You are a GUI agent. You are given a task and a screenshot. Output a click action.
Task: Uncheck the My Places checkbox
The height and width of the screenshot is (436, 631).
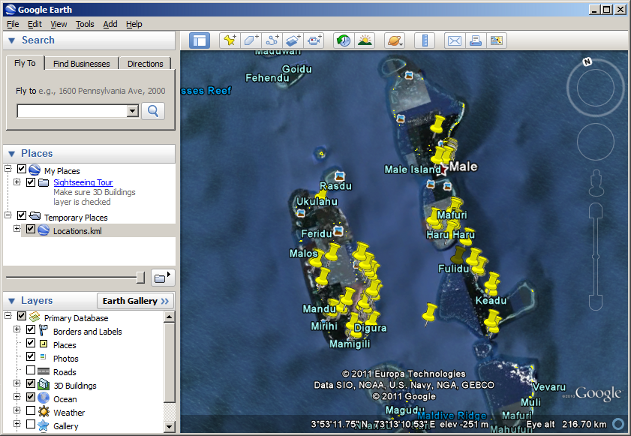click(21, 169)
